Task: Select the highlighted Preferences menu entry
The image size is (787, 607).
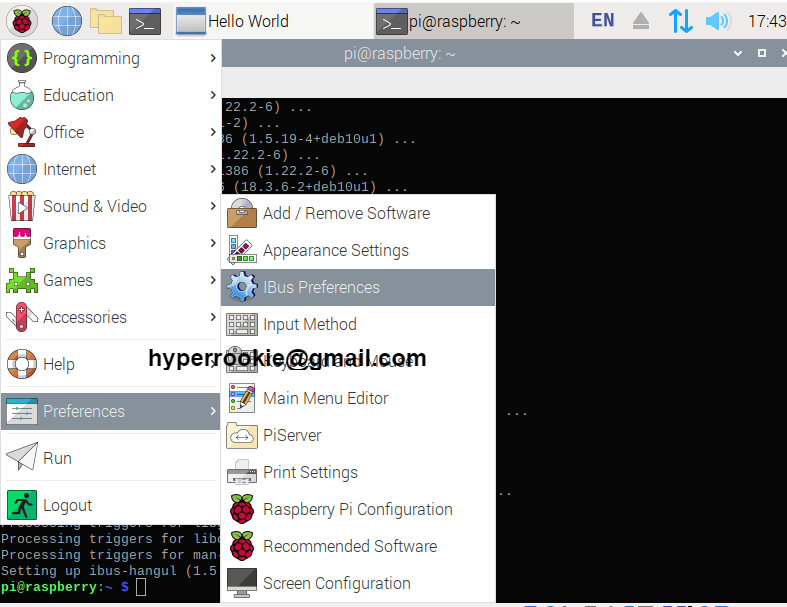Action: (x=111, y=411)
